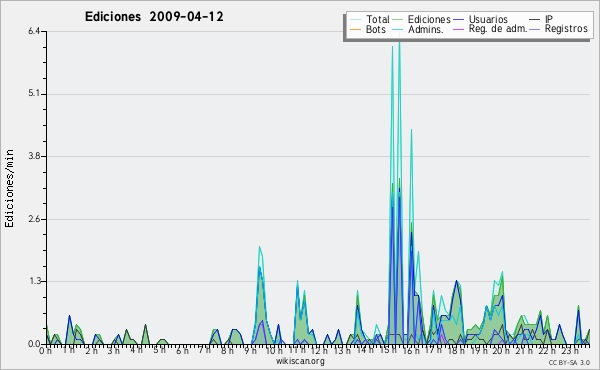The image size is (600, 370).
Task: Click the 9 h tick label
Action: [250, 350]
